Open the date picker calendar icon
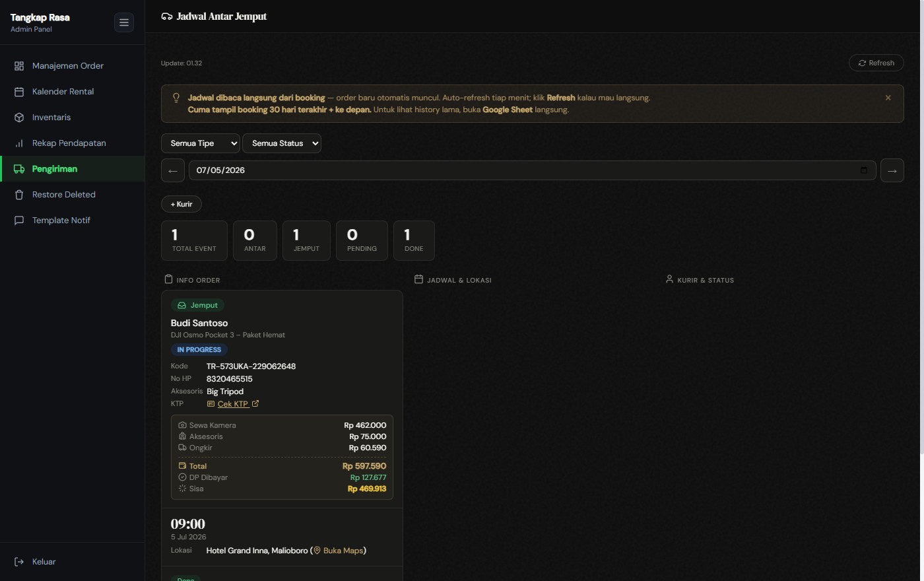The height and width of the screenshot is (581, 924). point(863,170)
